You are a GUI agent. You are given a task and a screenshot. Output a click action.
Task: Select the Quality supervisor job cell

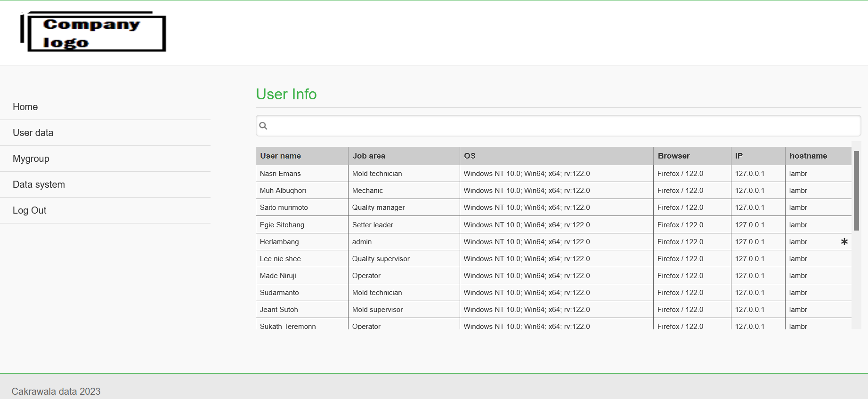(x=381, y=259)
